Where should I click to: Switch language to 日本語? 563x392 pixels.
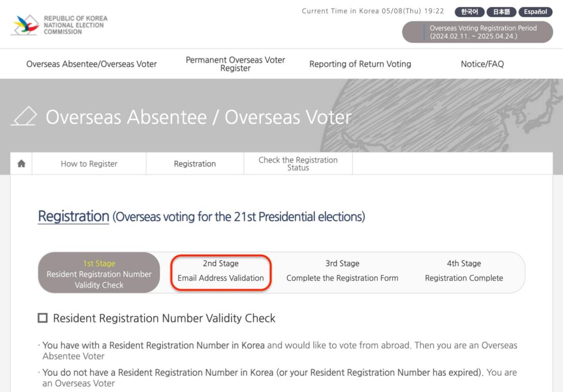pyautogui.click(x=501, y=12)
